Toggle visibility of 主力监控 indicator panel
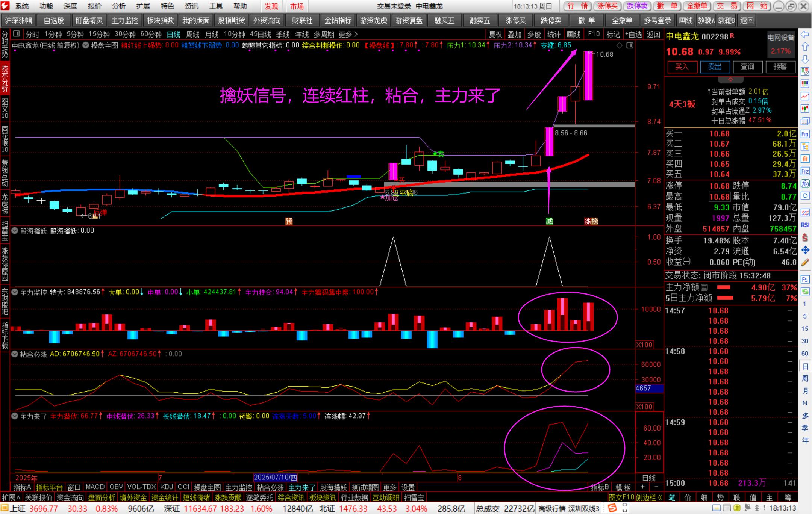Viewport: 812px width, 514px height. click(x=15, y=292)
